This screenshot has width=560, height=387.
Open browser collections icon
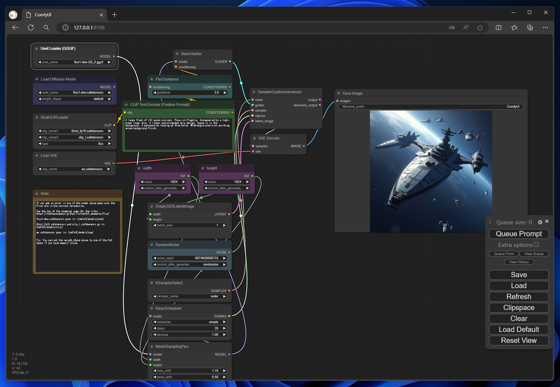(x=530, y=27)
